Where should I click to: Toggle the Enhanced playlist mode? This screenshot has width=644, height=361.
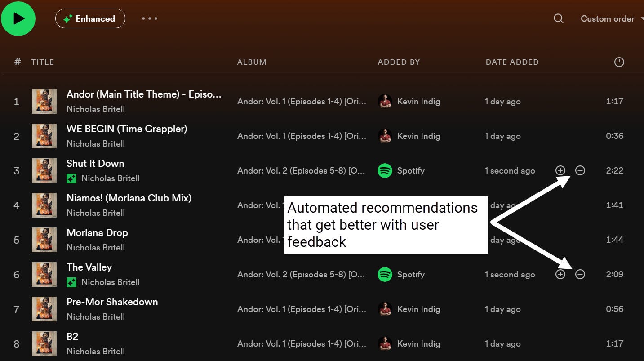coord(90,18)
